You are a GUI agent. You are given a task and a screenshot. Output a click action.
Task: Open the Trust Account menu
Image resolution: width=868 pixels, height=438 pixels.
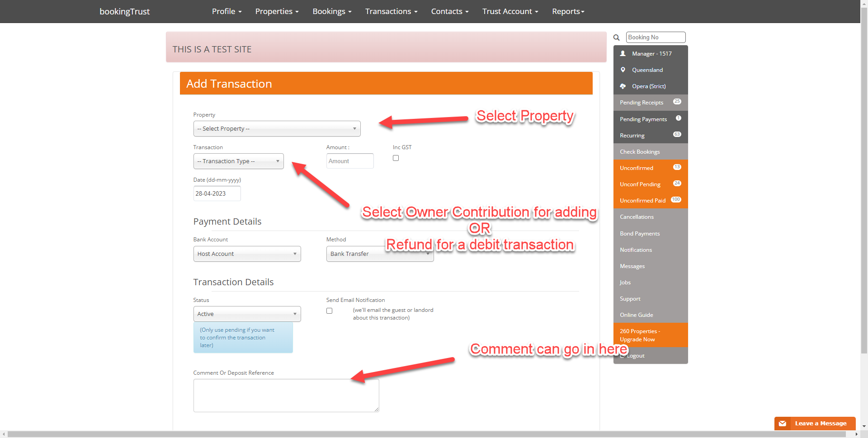(x=510, y=11)
